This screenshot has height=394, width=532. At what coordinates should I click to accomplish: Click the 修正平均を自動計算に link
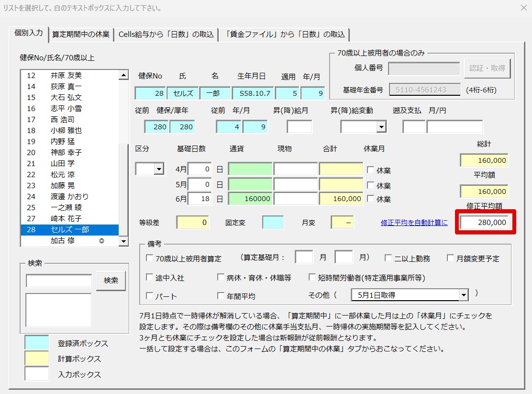414,223
